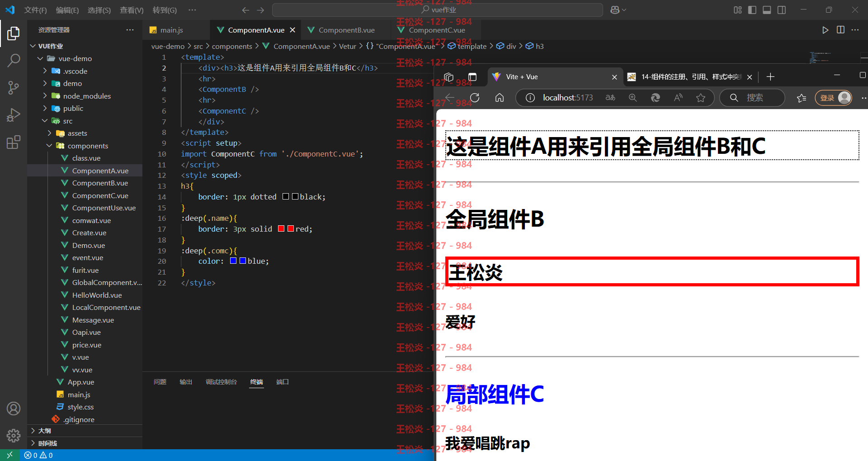
Task: Open the 文件(F) menu
Action: pos(35,10)
